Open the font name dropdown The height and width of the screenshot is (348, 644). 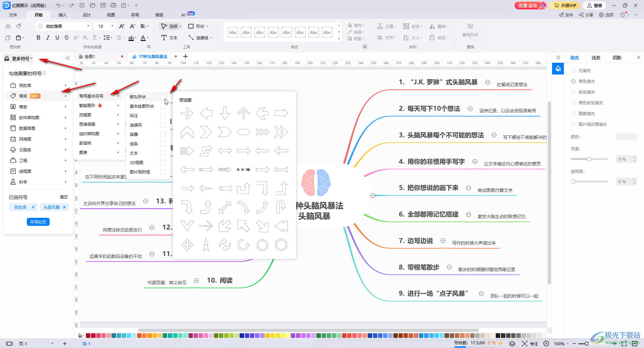[x=88, y=26]
